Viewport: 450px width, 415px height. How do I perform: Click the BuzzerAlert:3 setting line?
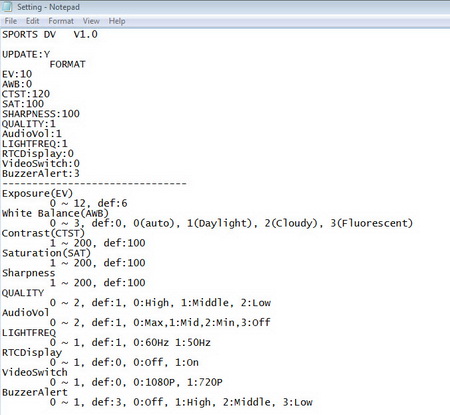point(41,173)
